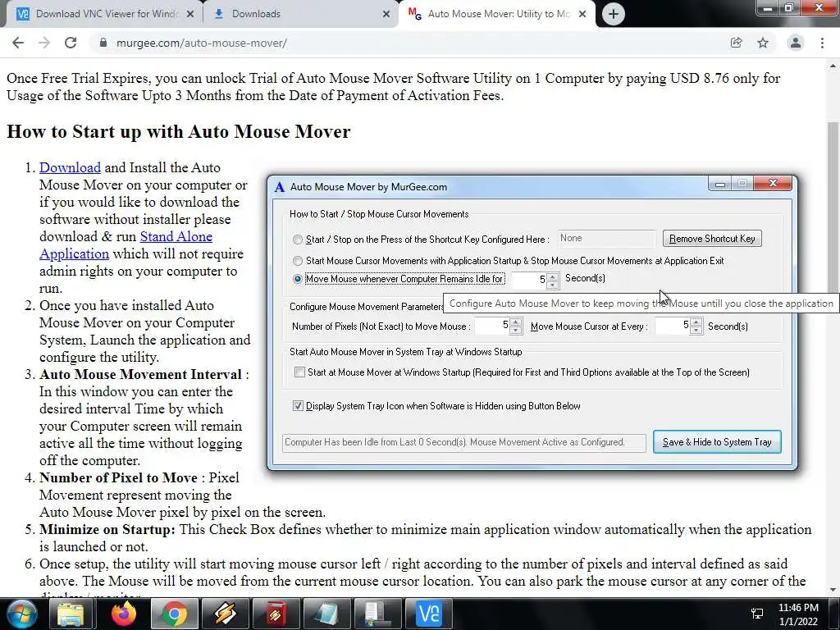Increase Number of Pixels to Move Mouse

coord(515,322)
